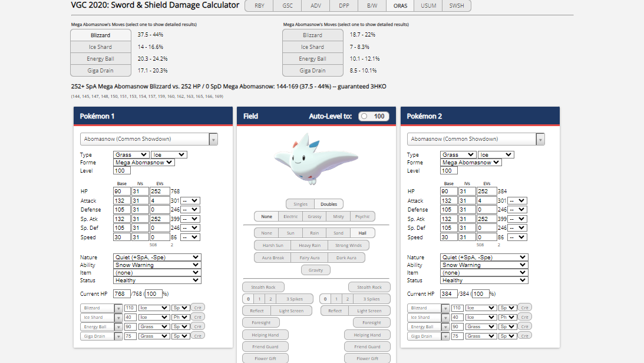The width and height of the screenshot is (644, 363).
Task: Set weather to Sun
Action: point(290,233)
